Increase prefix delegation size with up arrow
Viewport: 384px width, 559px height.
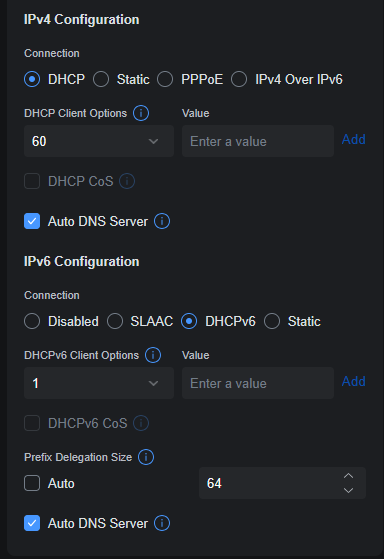[x=348, y=476]
